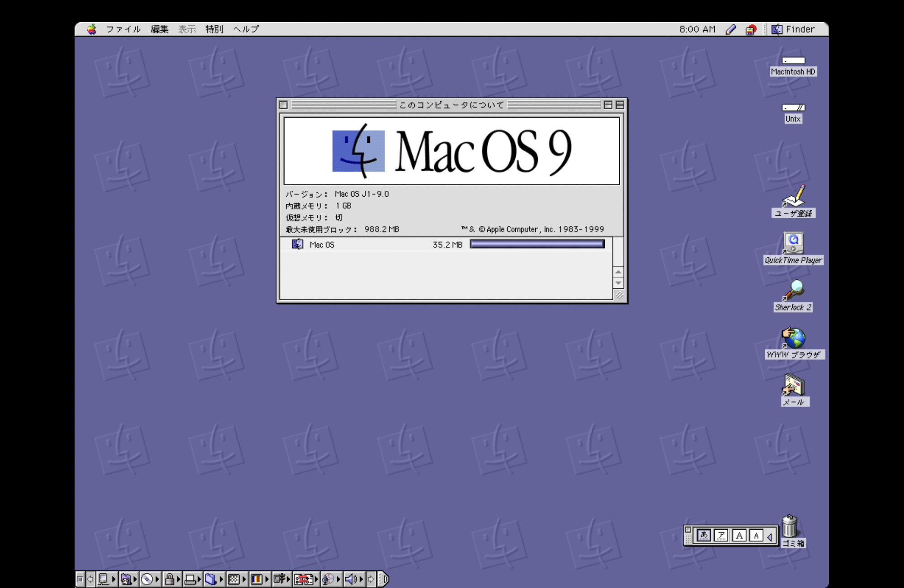The height and width of the screenshot is (588, 904).
Task: Open the file sharing folder Control Strip module
Action: click(x=214, y=579)
